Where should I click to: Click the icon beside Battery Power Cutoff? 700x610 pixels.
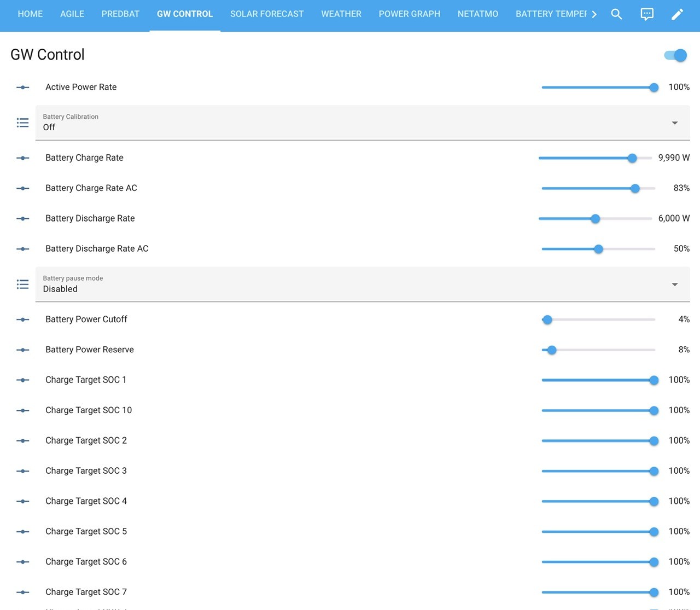point(22,319)
